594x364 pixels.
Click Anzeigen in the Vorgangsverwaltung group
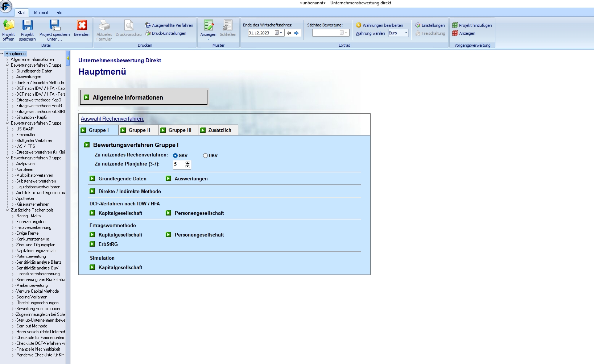tap(464, 33)
